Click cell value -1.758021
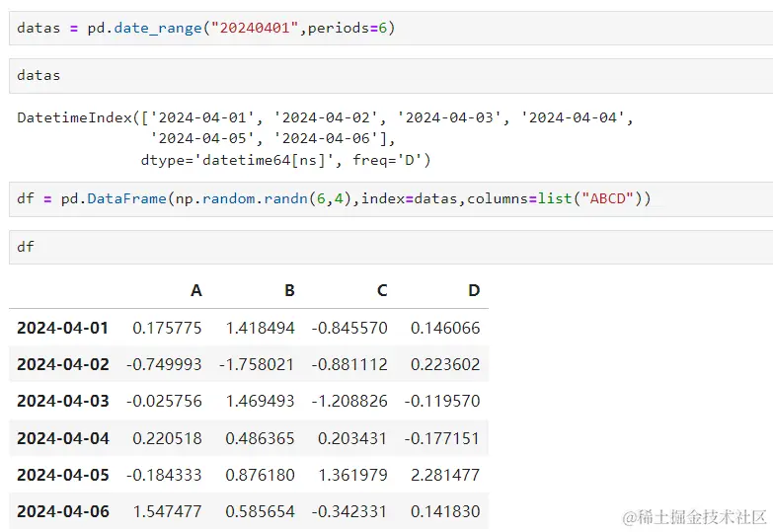 click(257, 364)
